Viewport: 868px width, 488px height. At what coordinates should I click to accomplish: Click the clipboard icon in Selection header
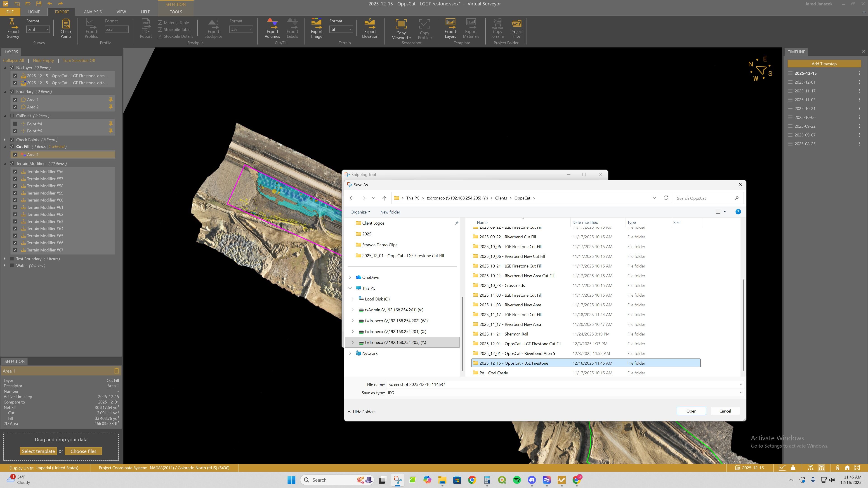pyautogui.click(x=117, y=371)
